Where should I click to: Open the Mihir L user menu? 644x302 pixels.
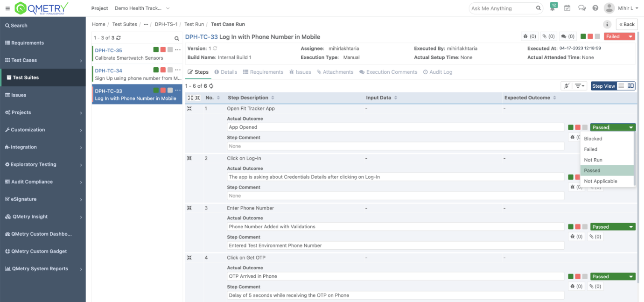622,8
